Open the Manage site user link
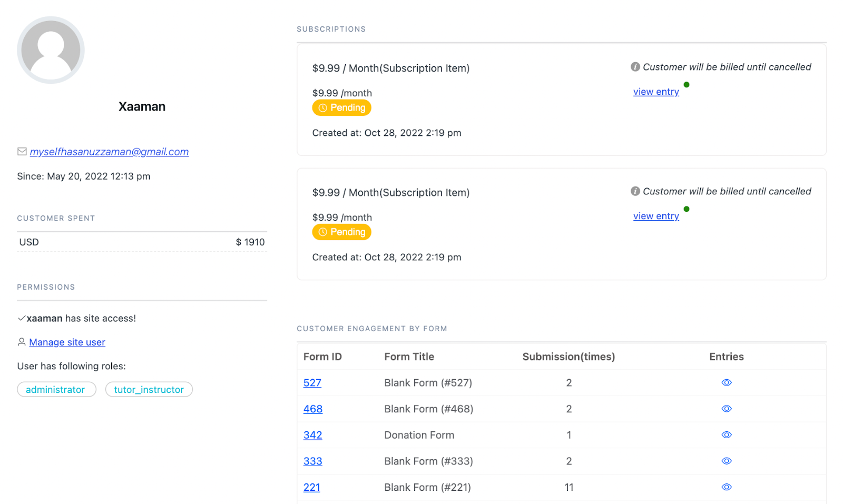The height and width of the screenshot is (504, 843). (67, 342)
